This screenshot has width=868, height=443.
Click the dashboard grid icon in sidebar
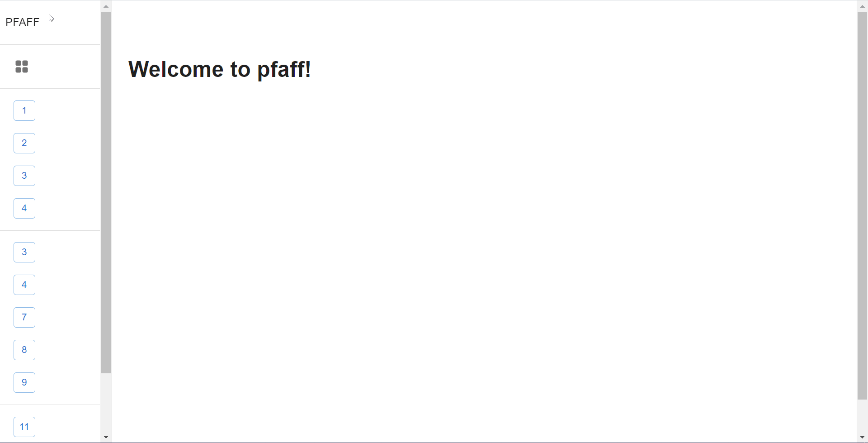(x=22, y=67)
